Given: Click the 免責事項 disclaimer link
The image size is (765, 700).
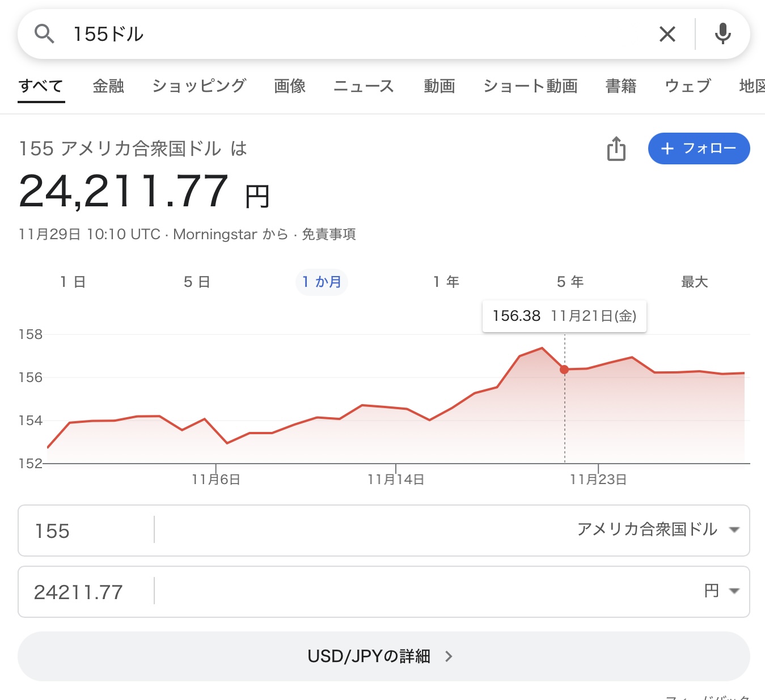Looking at the screenshot, I should pos(328,234).
